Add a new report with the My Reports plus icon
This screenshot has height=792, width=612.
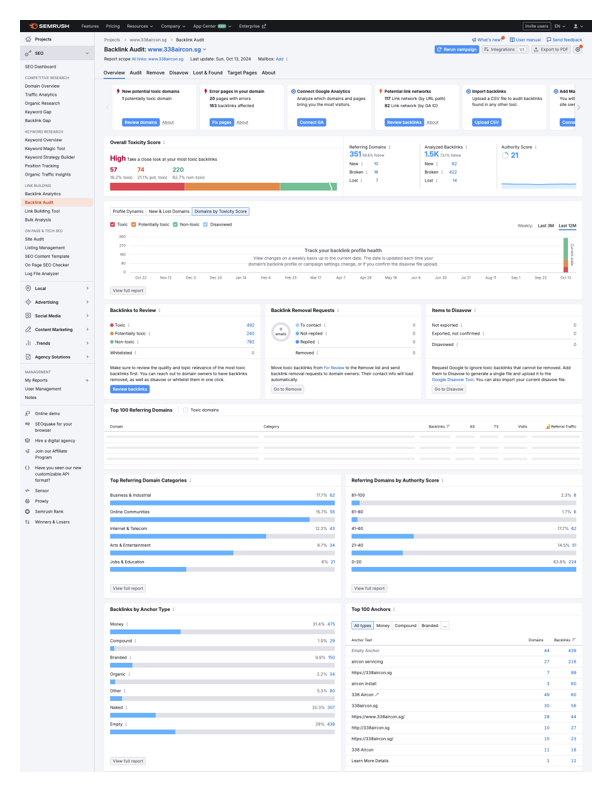tap(87, 380)
